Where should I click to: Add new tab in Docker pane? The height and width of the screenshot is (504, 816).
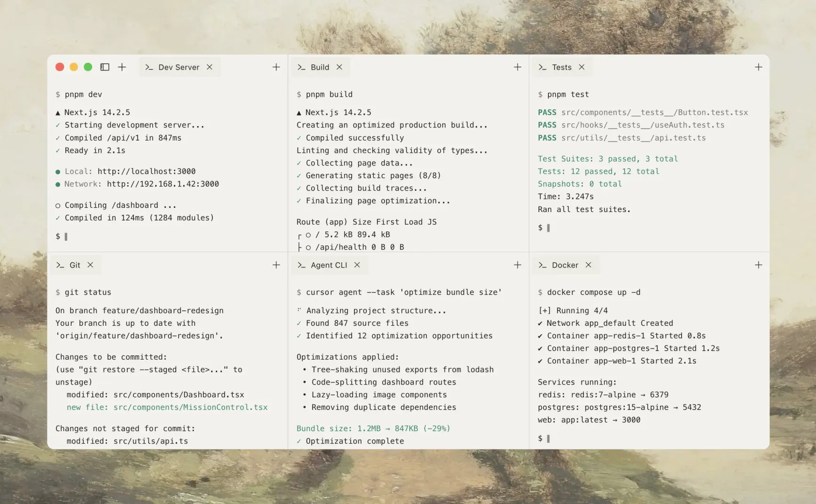pos(758,265)
